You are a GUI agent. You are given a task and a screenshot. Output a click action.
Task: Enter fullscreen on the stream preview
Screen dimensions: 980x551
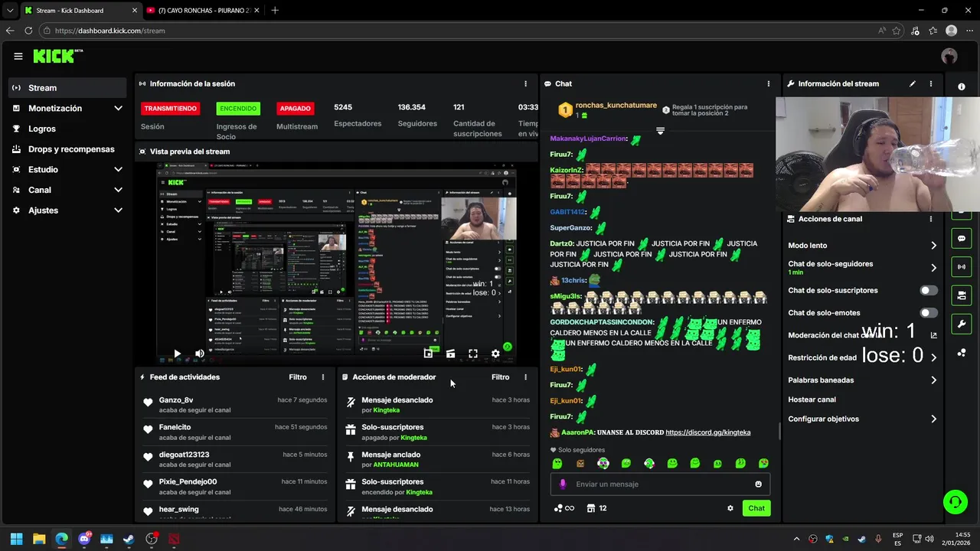473,354
